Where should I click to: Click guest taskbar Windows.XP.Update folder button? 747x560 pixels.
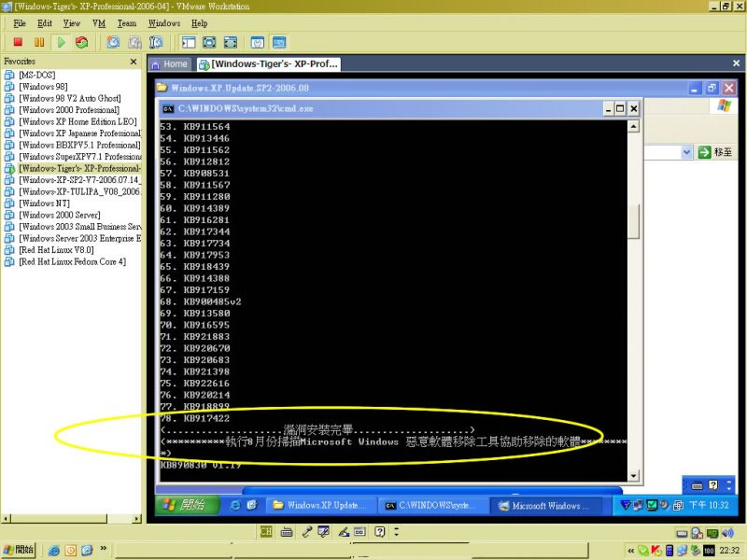click(x=320, y=506)
